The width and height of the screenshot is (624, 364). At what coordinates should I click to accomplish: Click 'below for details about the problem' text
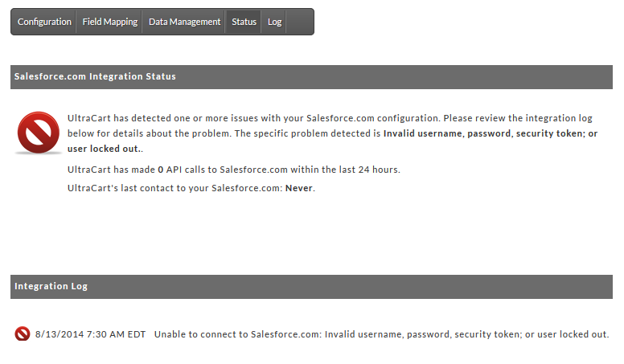pos(149,133)
